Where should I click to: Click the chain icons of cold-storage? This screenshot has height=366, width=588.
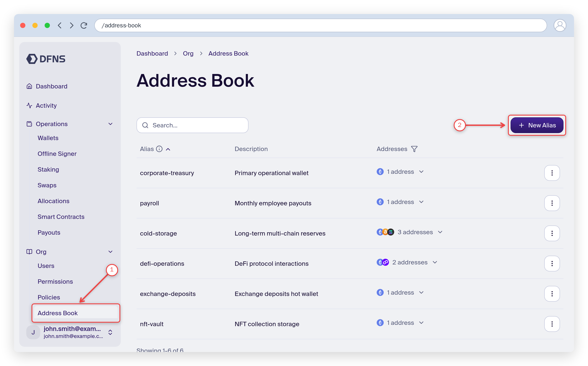(385, 232)
